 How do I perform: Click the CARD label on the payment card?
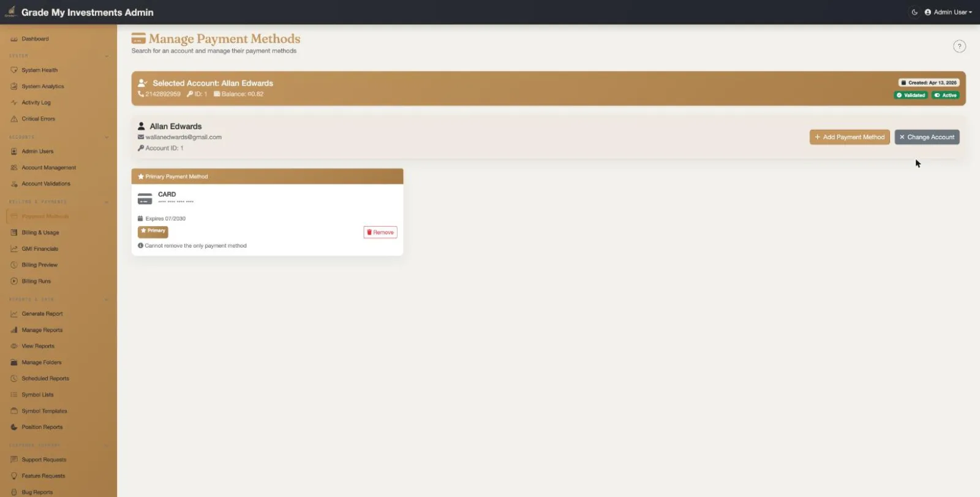(167, 194)
